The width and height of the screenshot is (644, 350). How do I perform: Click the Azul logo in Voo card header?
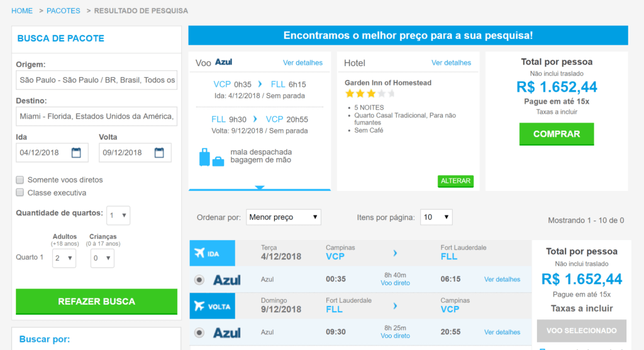click(224, 62)
